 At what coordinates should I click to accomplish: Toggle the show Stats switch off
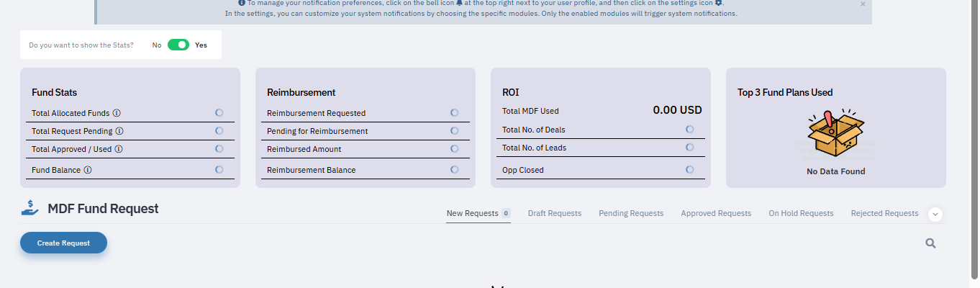pos(178,45)
